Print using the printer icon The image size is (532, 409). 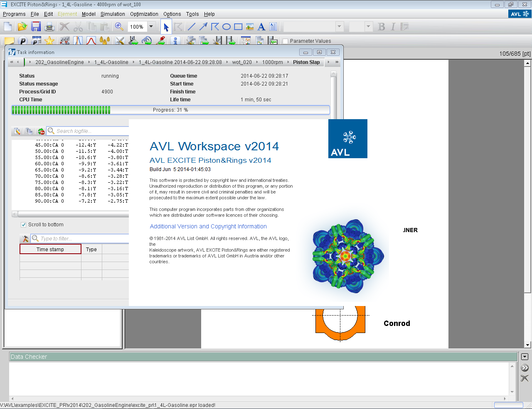[x=49, y=27]
